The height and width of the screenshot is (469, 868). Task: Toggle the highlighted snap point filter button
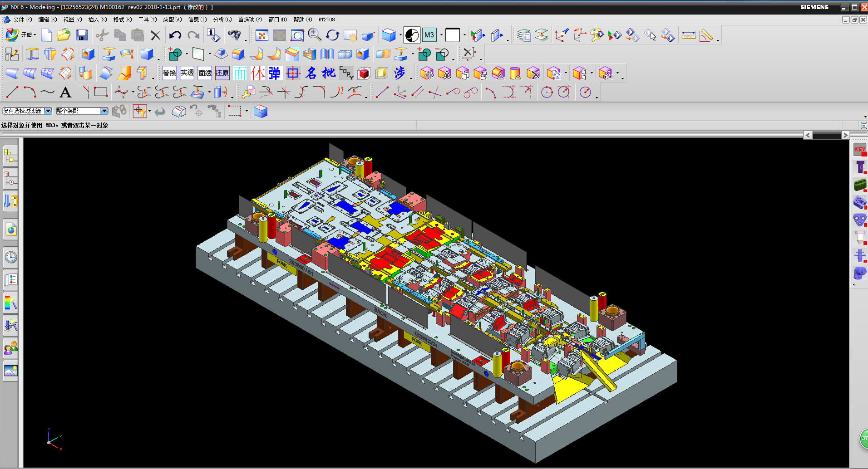pyautogui.click(x=140, y=111)
